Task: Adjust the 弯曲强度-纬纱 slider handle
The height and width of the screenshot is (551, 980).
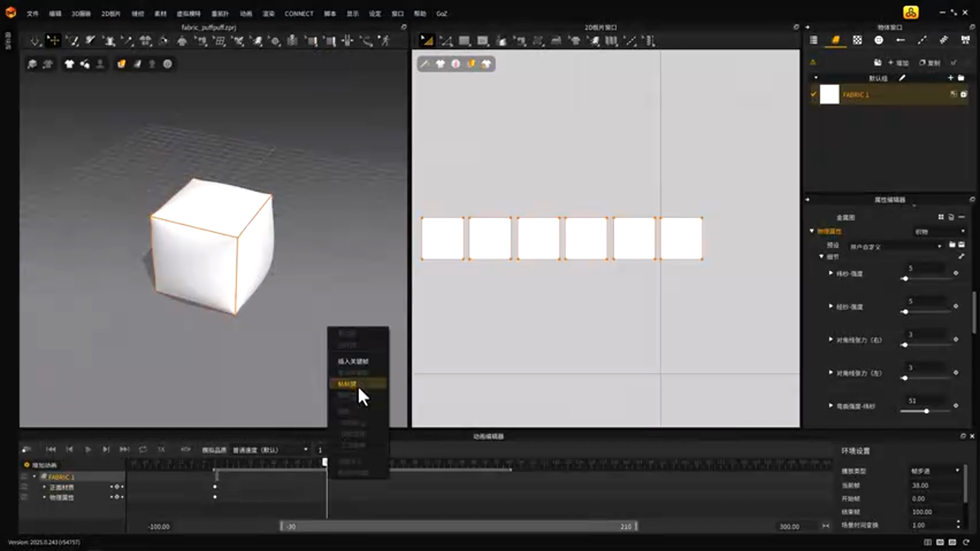Action: coord(926,411)
